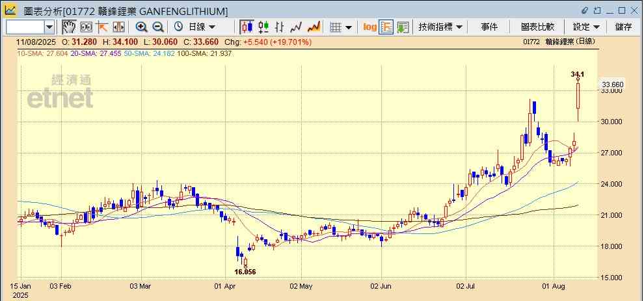Viewport: 644px width, 301px height.
Task: Click the green download arrow icon
Action: [403, 27]
